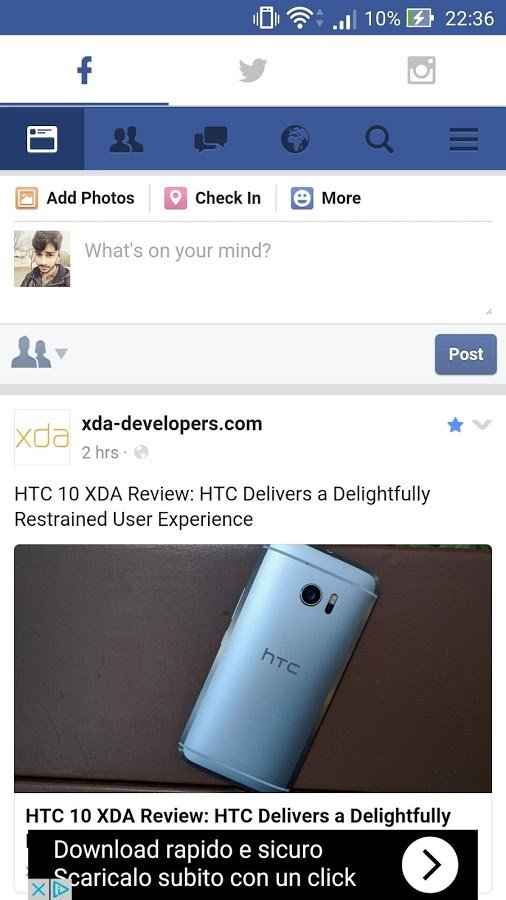Click the Post button
506x900 pixels.
(465, 354)
